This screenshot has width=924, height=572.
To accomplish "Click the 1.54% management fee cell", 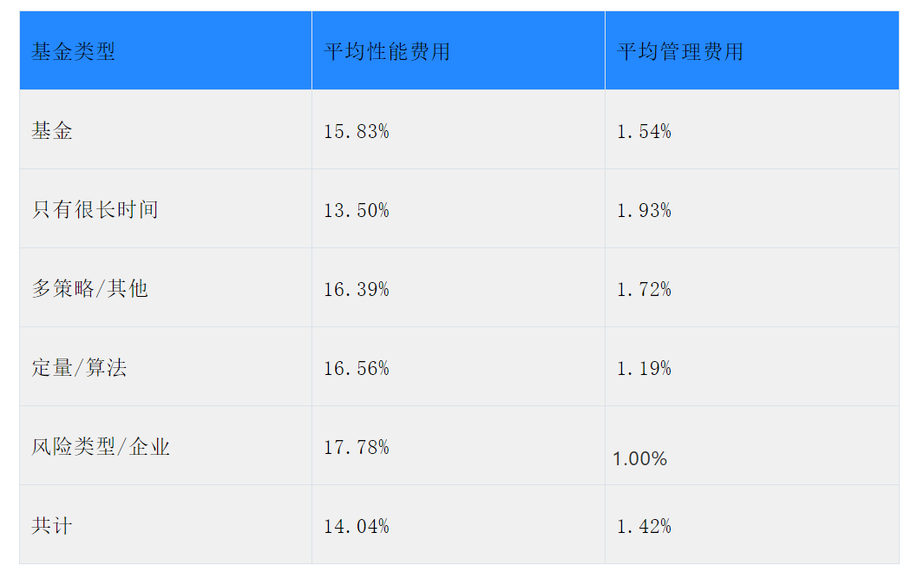I will point(644,131).
